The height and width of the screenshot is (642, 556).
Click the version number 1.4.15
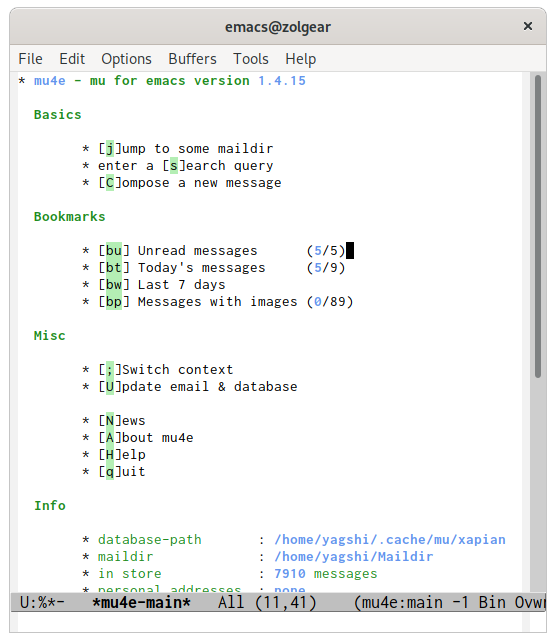tap(282, 81)
